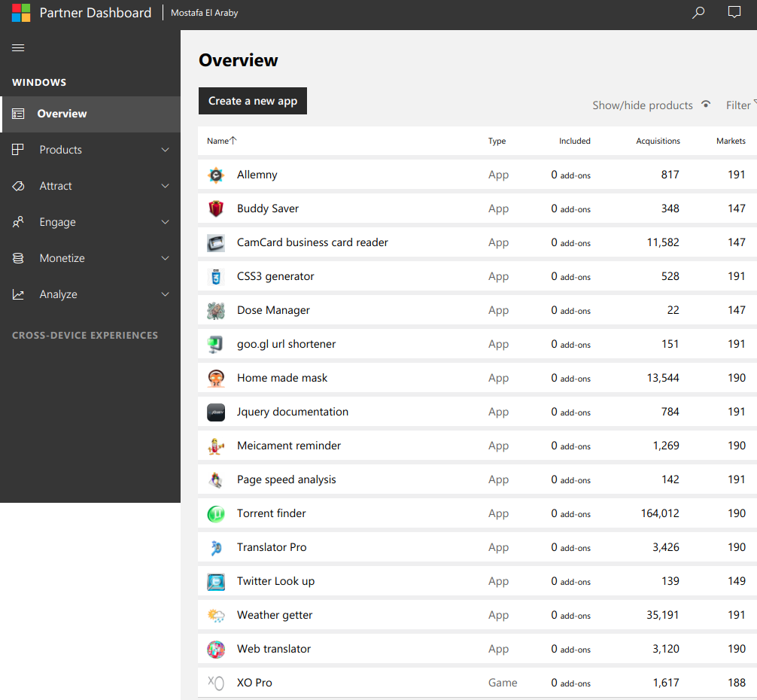Toggle the Show/hide products eye icon
757x700 pixels.
[x=705, y=105]
